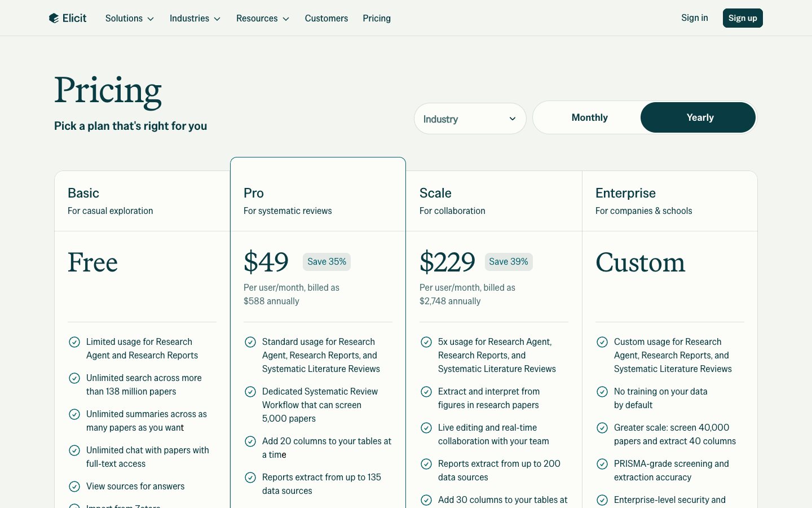
Task: Click checkmark icon beside 'Unlimited chat with papers'
Action: coord(74,450)
